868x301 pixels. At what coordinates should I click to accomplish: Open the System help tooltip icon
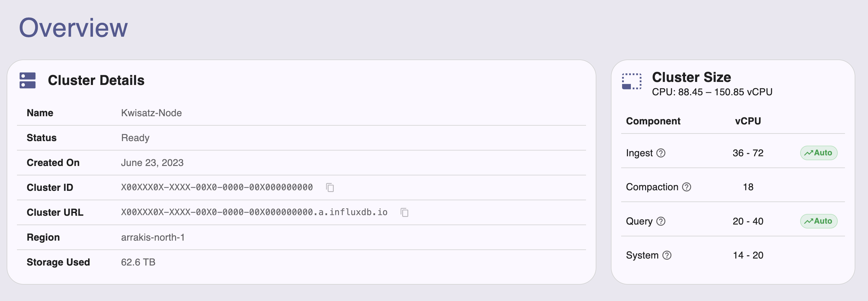point(667,255)
